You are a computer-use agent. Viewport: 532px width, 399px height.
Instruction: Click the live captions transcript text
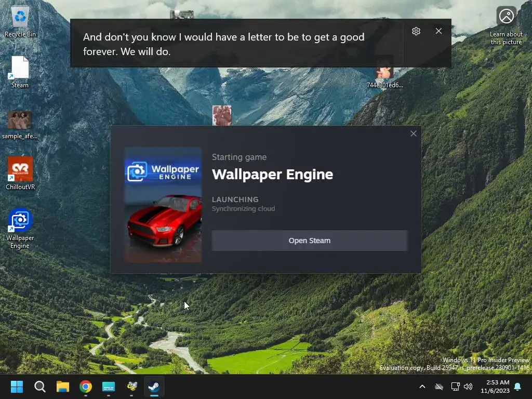point(223,44)
